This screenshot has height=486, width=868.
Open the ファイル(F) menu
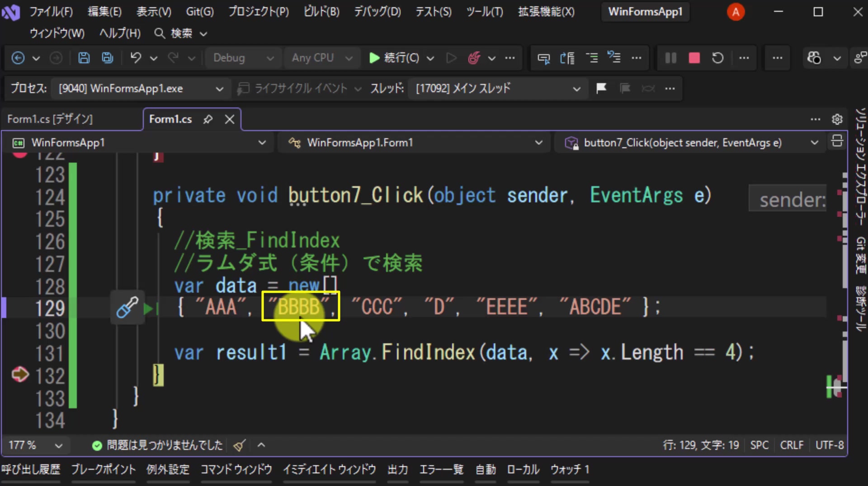pyautogui.click(x=51, y=12)
